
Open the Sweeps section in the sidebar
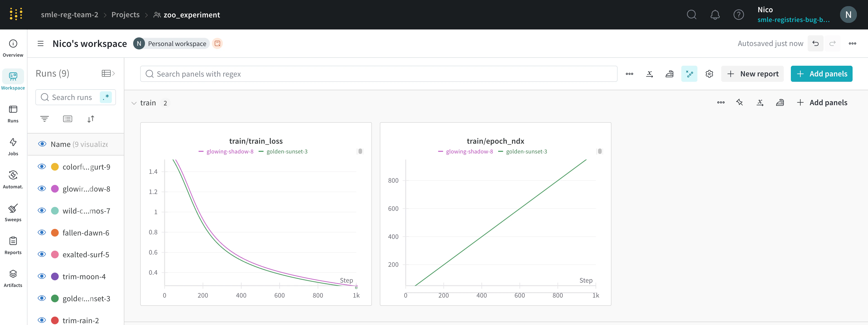click(x=13, y=213)
